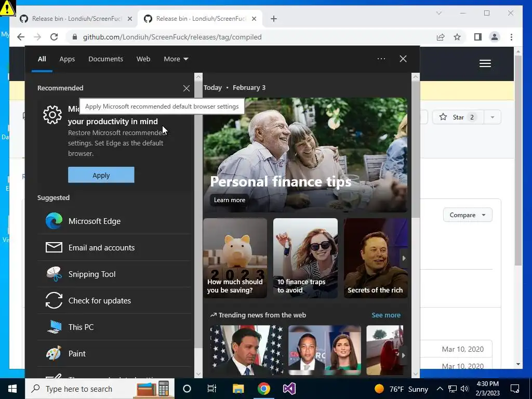Open File Explorer from taskbar
Viewport: 532px width, 399px height.
pos(238,389)
